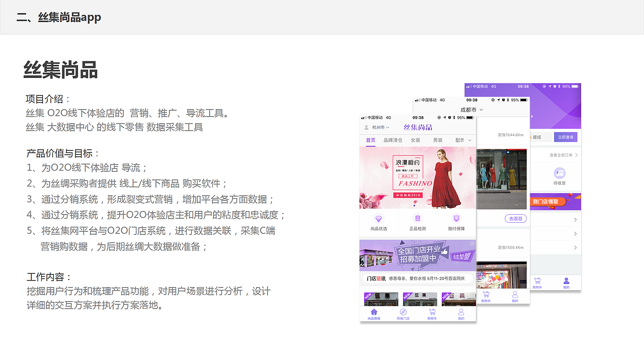Open the balloon store photo in middle phone

(502, 275)
